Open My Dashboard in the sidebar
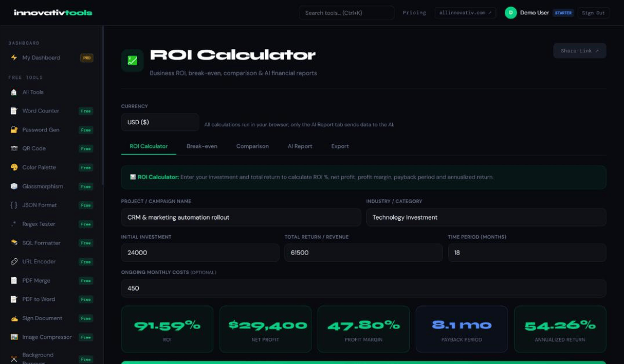Image resolution: width=624 pixels, height=364 pixels. click(51, 58)
